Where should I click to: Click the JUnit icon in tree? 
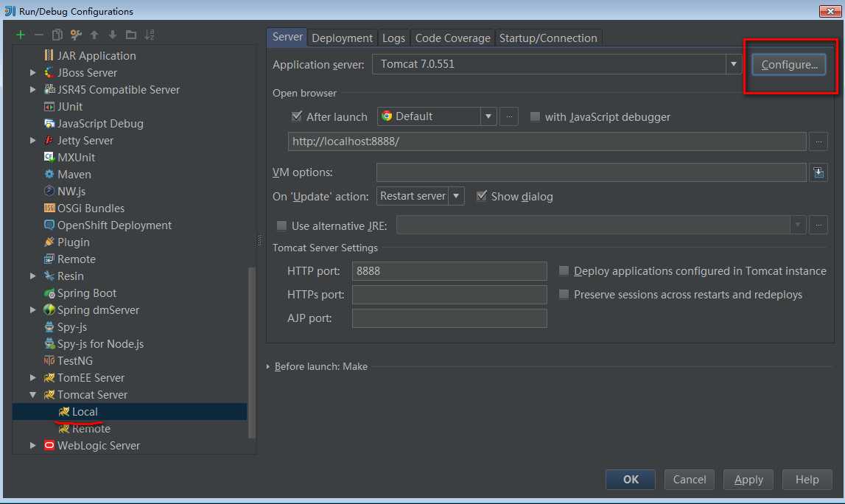[49, 107]
